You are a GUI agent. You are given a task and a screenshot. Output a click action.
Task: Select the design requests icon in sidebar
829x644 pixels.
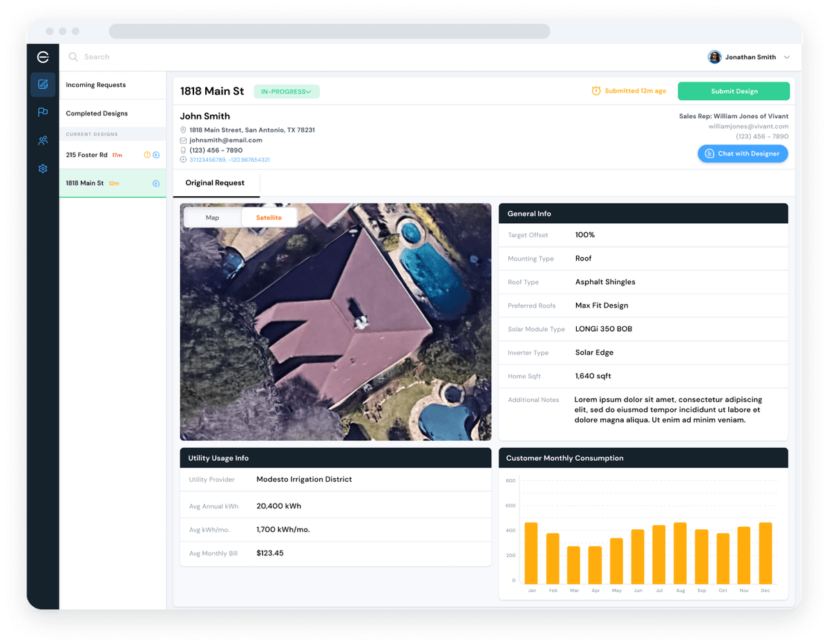43,84
